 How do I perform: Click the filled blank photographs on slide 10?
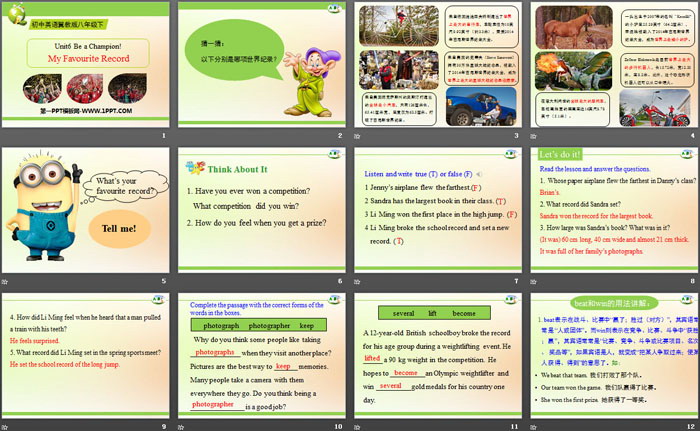pyautogui.click(x=215, y=352)
